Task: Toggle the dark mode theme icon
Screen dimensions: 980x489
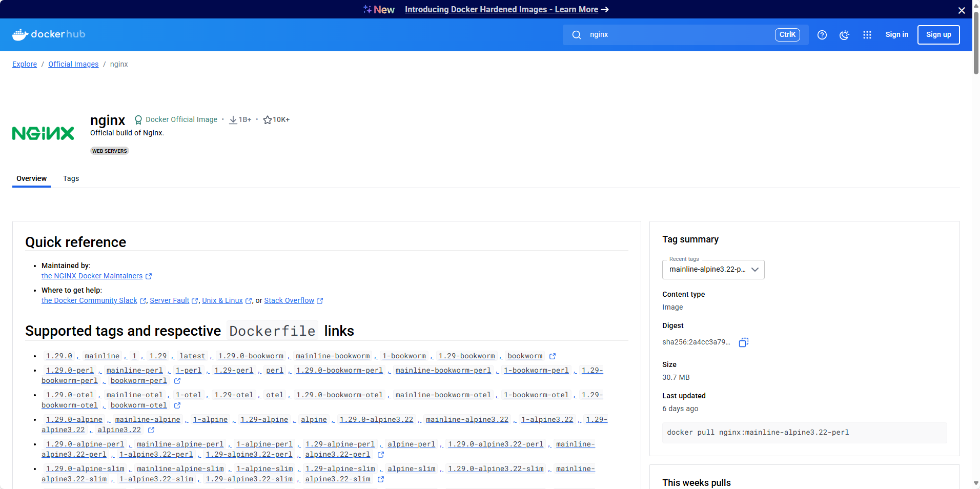Action: [844, 35]
